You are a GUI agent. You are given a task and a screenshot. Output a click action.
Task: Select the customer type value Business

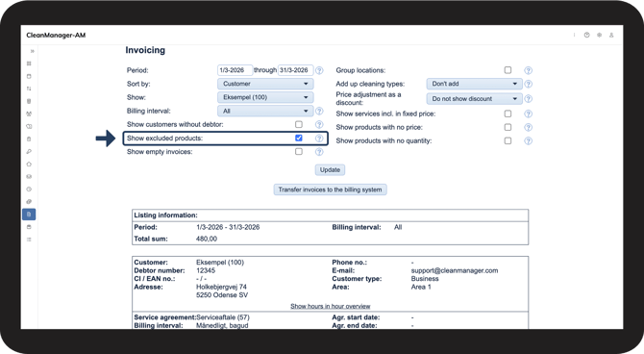pos(425,279)
